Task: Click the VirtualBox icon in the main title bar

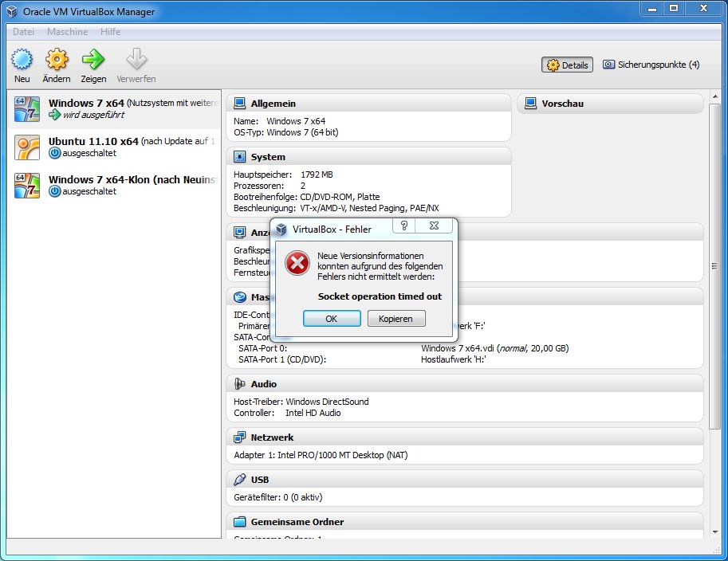Action: 12,12
